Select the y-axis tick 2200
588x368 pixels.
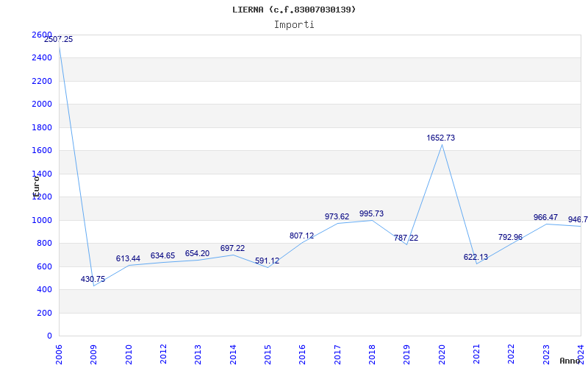click(42, 81)
